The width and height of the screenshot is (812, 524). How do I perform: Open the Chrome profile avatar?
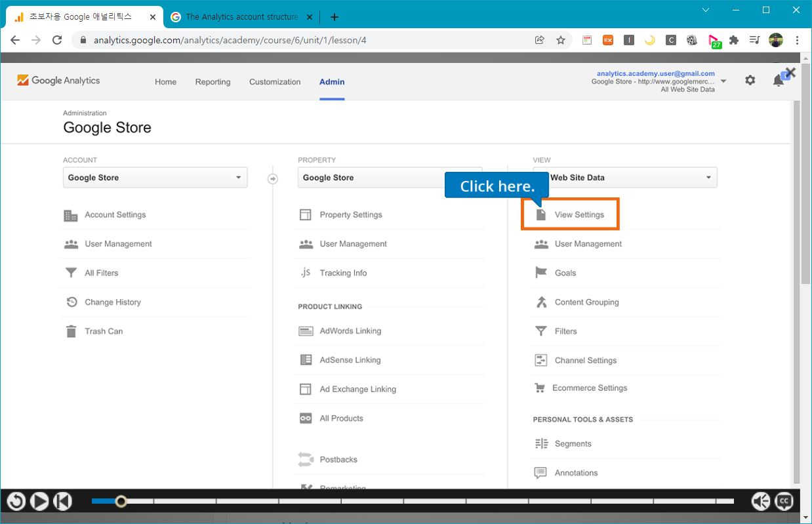click(776, 40)
